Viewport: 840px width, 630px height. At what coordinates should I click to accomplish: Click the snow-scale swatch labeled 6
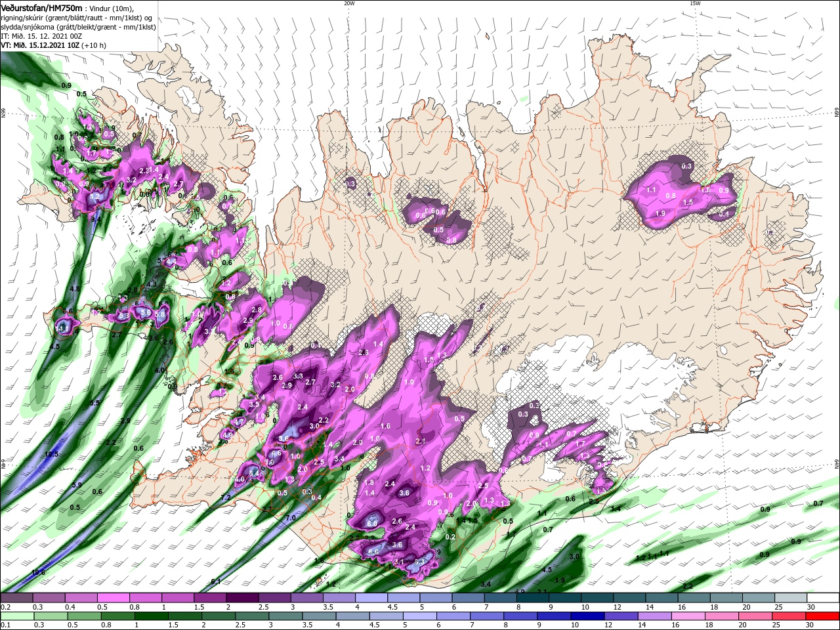click(468, 598)
